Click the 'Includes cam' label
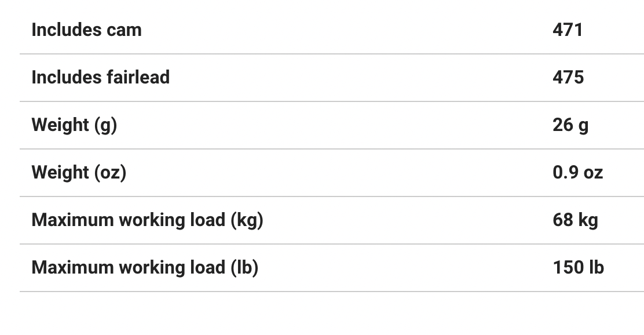Viewport: 644px width, 335px height. point(86,30)
